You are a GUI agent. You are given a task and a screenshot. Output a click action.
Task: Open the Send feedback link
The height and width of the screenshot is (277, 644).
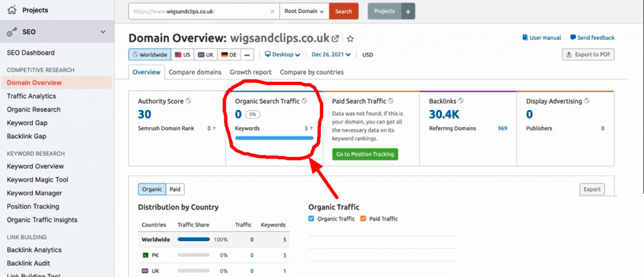click(x=592, y=37)
